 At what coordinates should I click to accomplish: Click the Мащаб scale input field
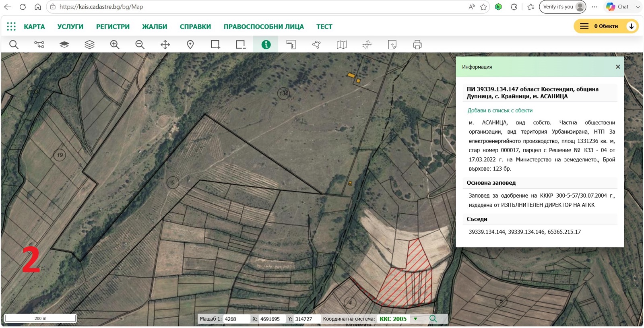pos(237,319)
